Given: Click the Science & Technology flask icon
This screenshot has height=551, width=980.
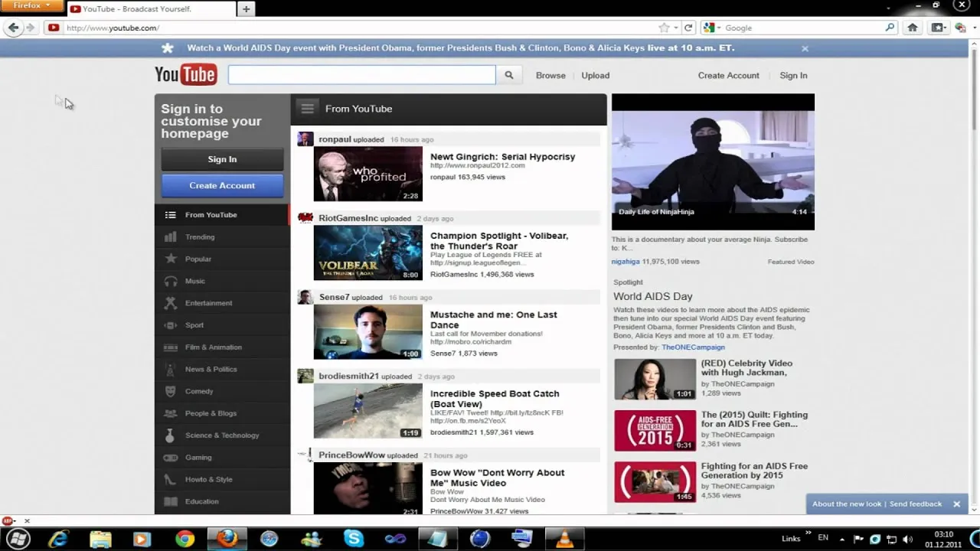Looking at the screenshot, I should pyautogui.click(x=171, y=435).
